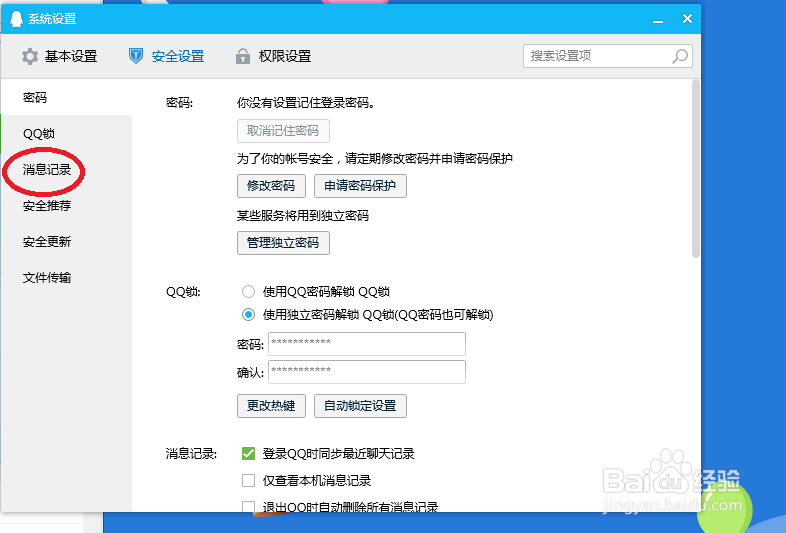This screenshot has width=786, height=533.
Task: Click the 为了你的帐号安全 notice text
Action: [374, 159]
